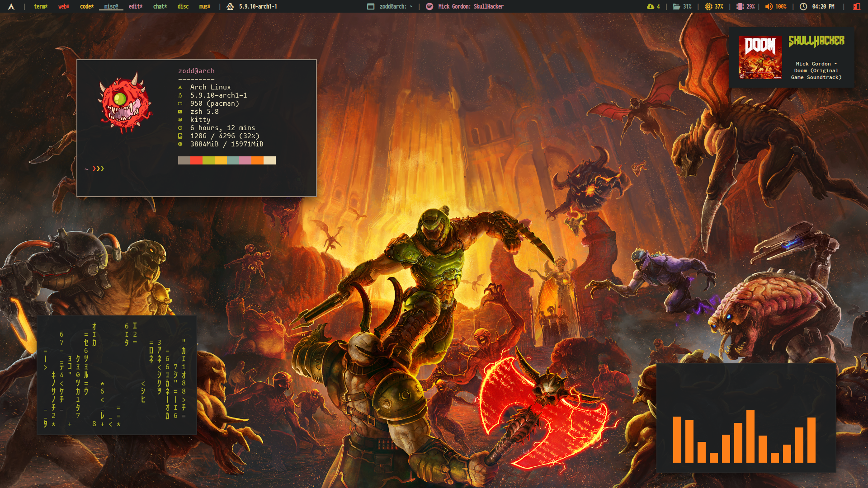This screenshot has height=488, width=868.
Task: Click the clock icon next to time
Action: [x=803, y=6]
